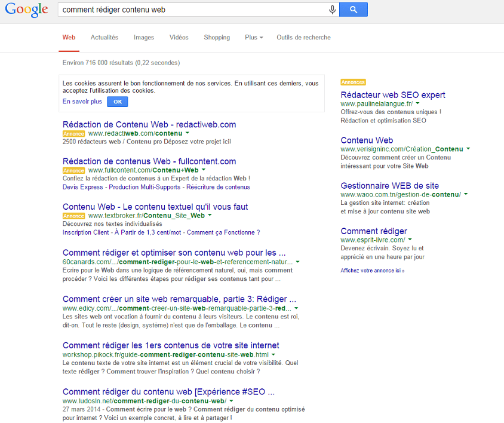Open Outils de recherche
The width and height of the screenshot is (504, 423).
303,37
